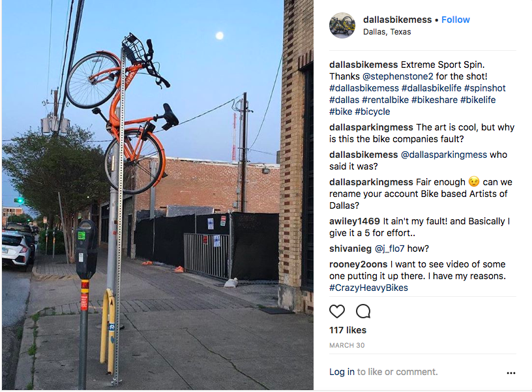Screen dimensions: 532x392
Task: Open the dallasbikemess username in the header
Action: click(x=397, y=20)
